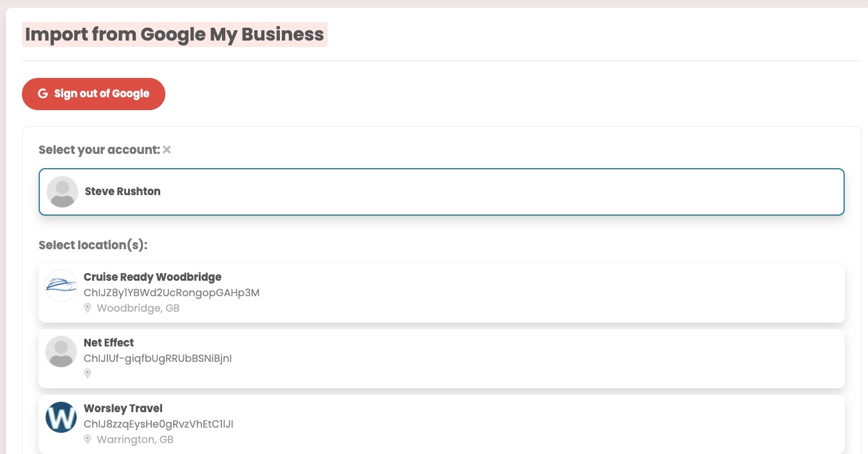Click the Net Effect place ID text

click(x=158, y=358)
